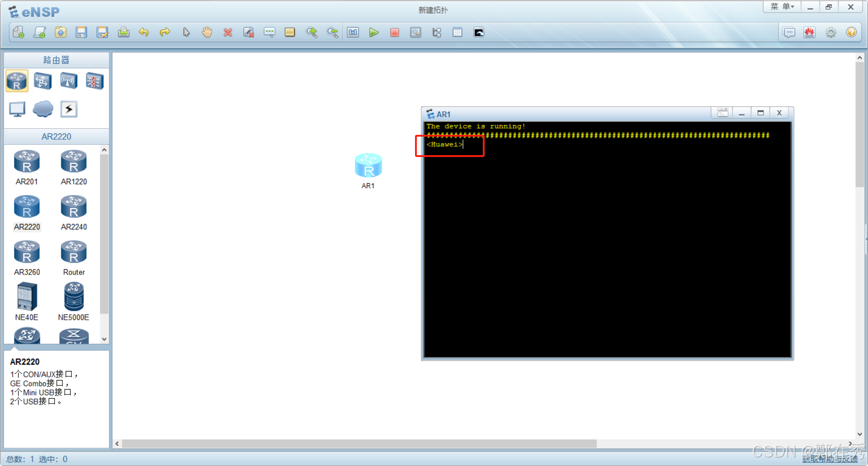
Task: Redo the last action
Action: [165, 33]
